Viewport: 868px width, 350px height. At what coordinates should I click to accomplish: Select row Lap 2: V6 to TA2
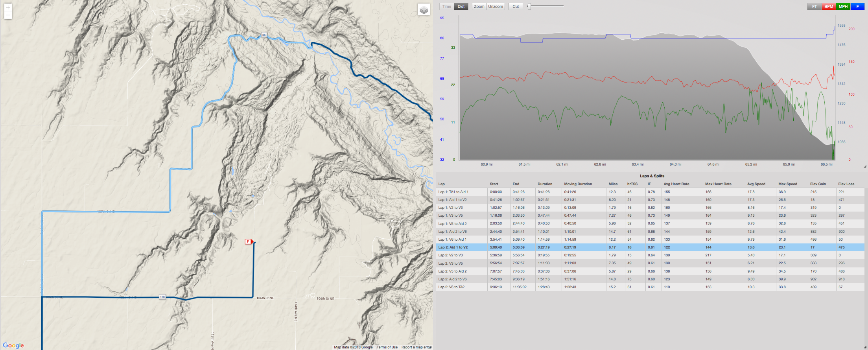650,287
